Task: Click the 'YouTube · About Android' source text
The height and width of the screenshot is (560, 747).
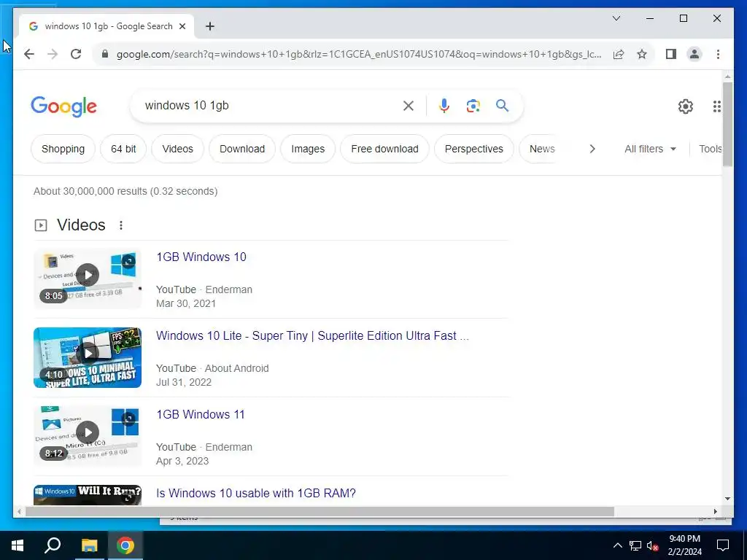Action: 212,368
